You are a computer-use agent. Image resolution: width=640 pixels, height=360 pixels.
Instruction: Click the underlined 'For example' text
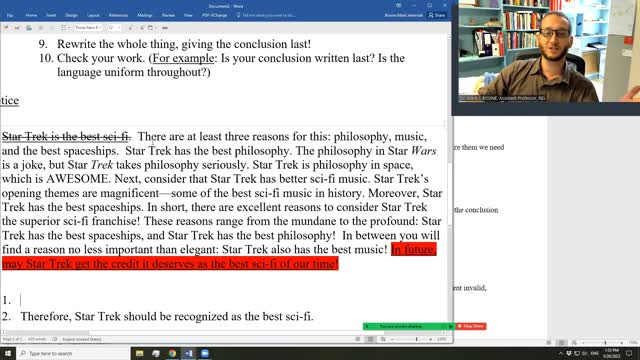[183, 58]
